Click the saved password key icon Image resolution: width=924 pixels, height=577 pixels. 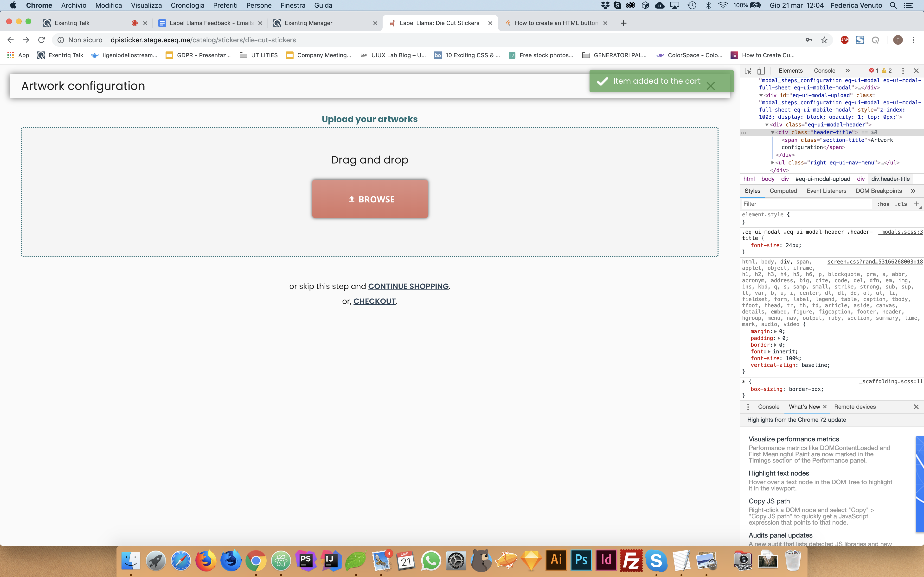coord(809,40)
